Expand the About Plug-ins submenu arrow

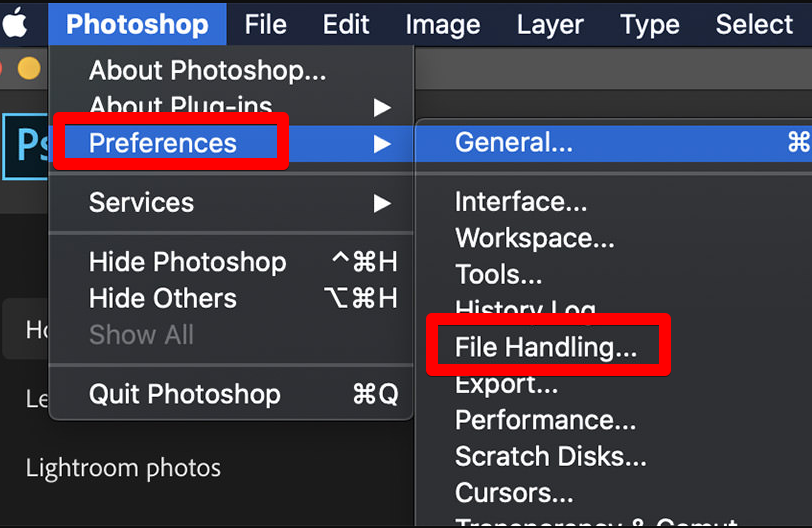click(382, 106)
